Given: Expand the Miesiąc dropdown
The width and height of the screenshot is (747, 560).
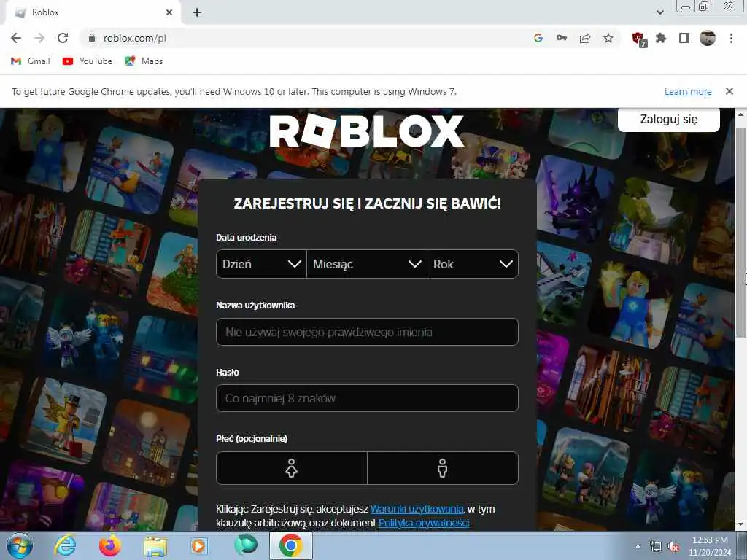Looking at the screenshot, I should point(367,264).
